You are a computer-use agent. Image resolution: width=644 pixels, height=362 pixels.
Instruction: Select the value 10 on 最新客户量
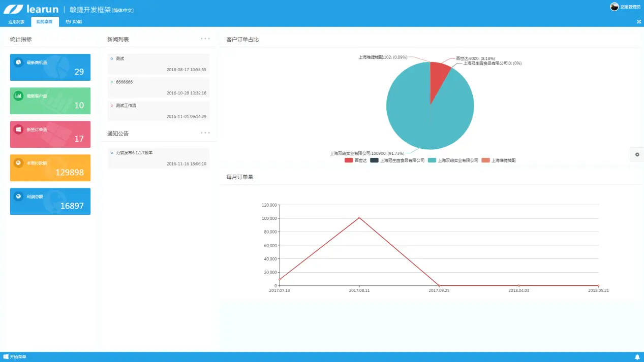point(79,106)
